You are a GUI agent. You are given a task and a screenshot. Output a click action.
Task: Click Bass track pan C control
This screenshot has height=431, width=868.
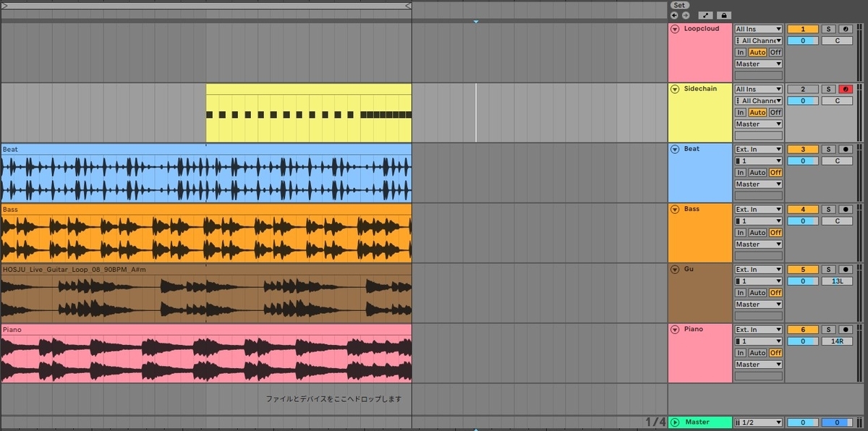click(x=838, y=221)
